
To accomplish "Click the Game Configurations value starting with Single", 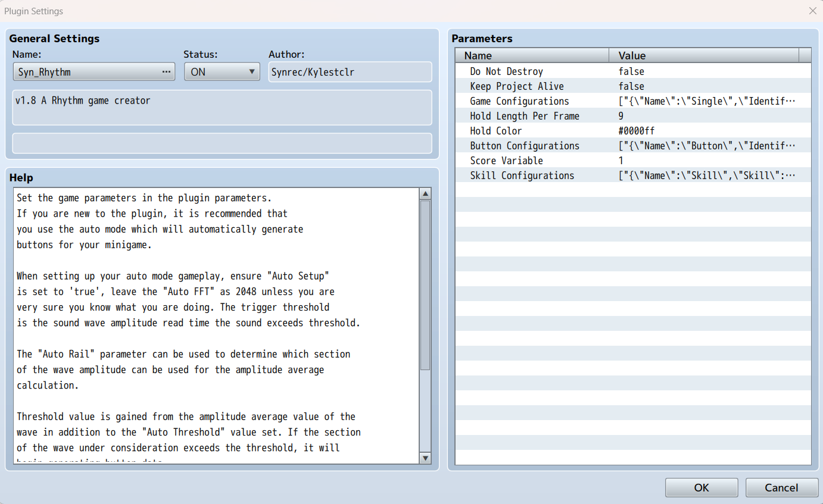I will coord(707,101).
